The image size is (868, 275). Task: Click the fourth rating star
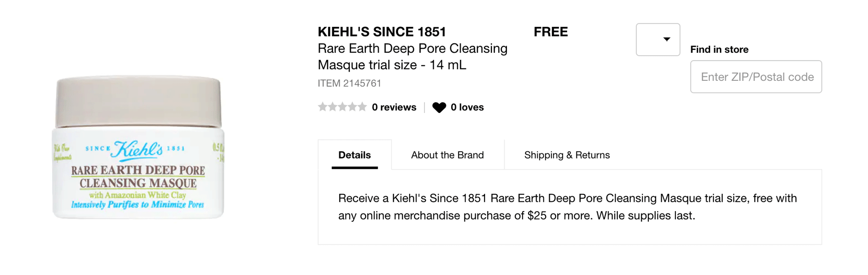pyautogui.click(x=352, y=107)
